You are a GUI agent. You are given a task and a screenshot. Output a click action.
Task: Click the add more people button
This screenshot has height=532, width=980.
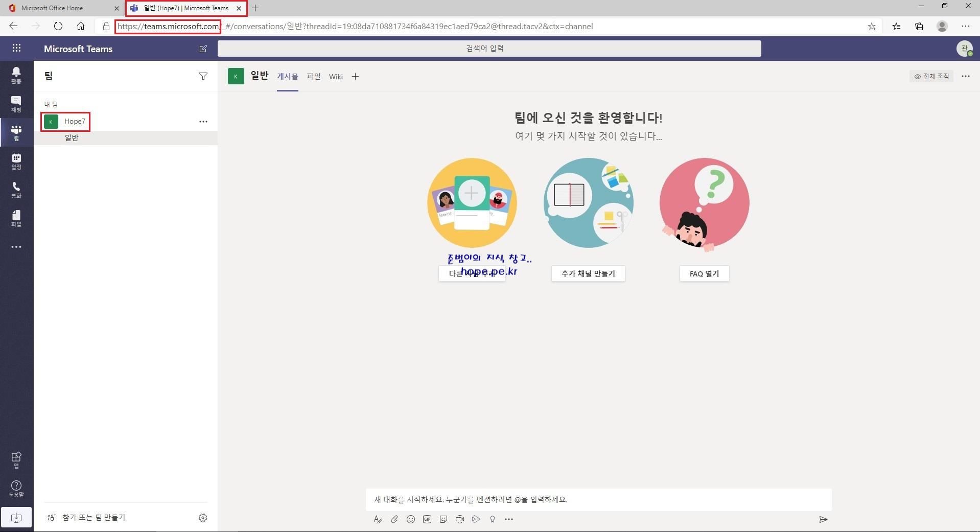[472, 273]
